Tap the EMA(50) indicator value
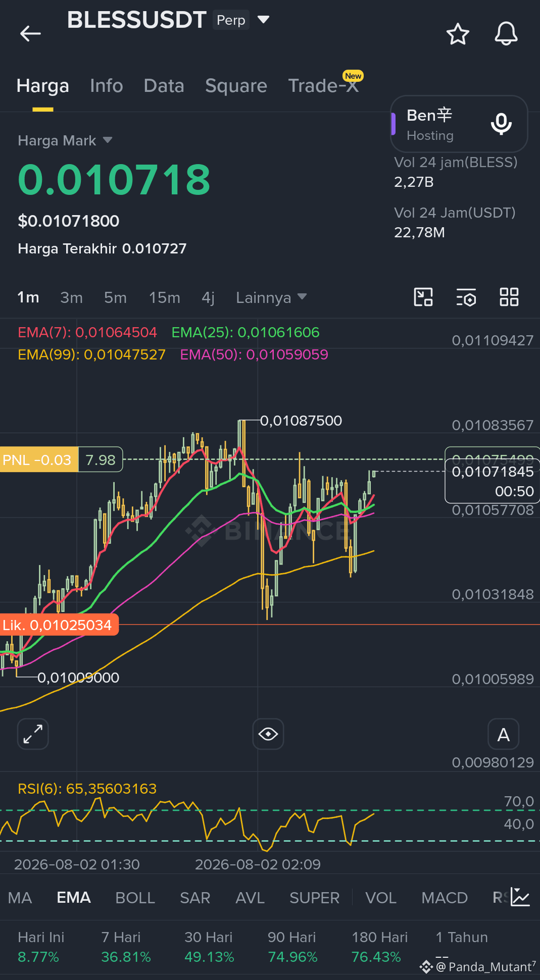The height and width of the screenshot is (980, 540). [254, 354]
